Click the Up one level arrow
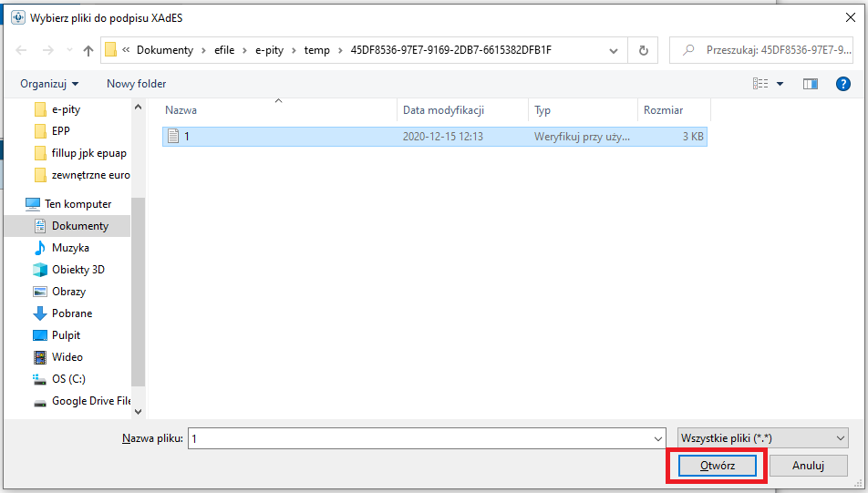Image resolution: width=868 pixels, height=493 pixels. 88,50
